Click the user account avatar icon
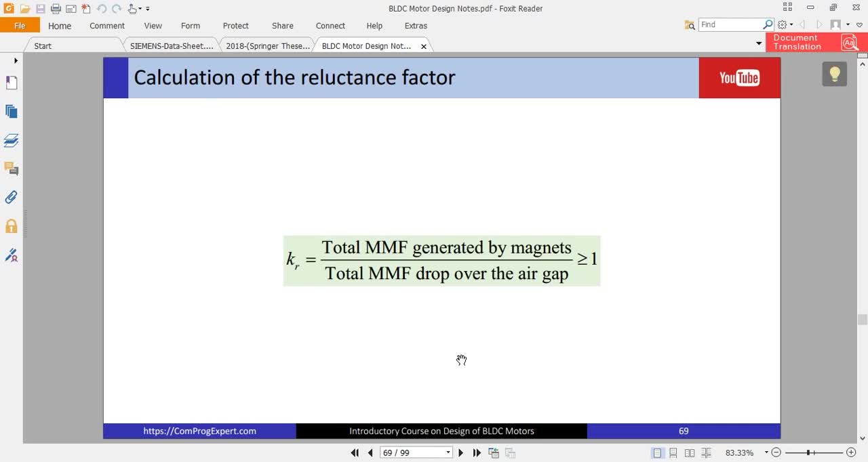The width and height of the screenshot is (868, 462). pyautogui.click(x=835, y=25)
